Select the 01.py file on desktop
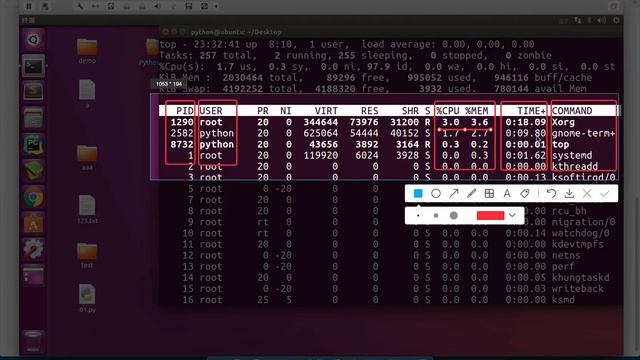 point(87,298)
